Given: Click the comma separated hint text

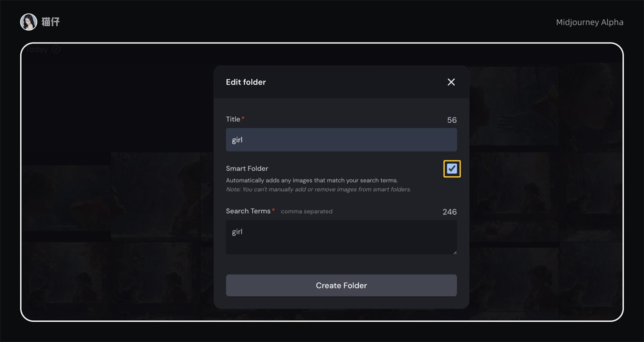Looking at the screenshot, I should (307, 211).
